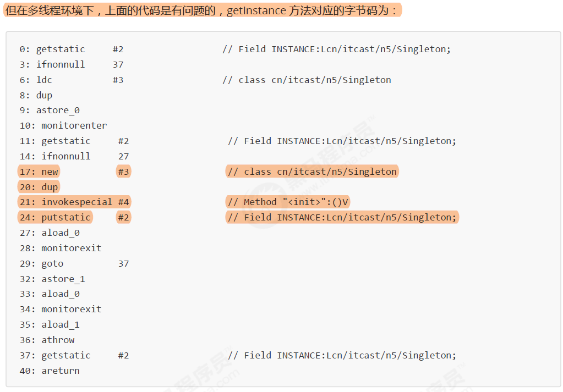Click the '14: ifnonnull' instruction
Image resolution: width=563 pixels, height=392 pixels.
tap(55, 156)
